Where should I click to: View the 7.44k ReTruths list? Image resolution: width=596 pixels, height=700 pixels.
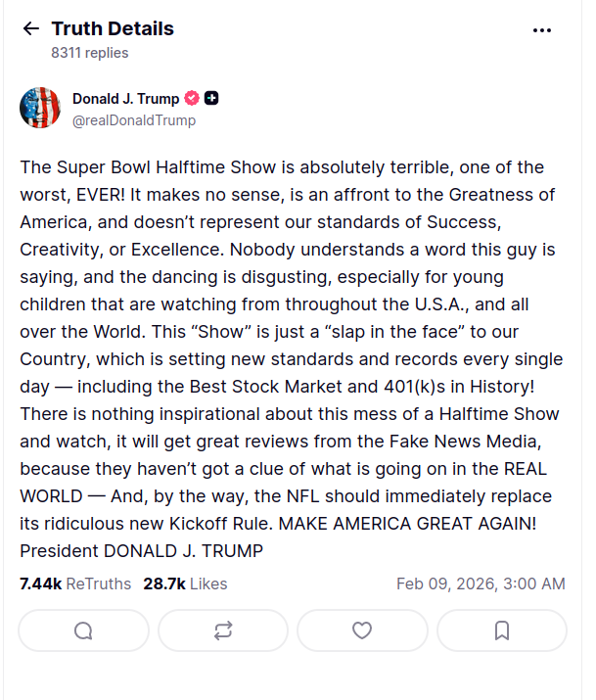click(75, 583)
